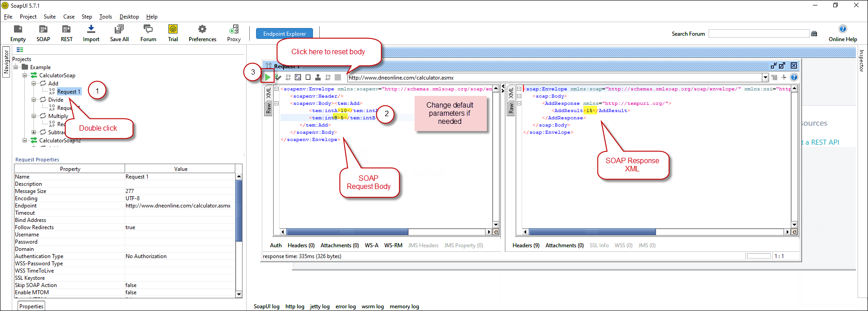Open the request Headers (0) tab

301,245
